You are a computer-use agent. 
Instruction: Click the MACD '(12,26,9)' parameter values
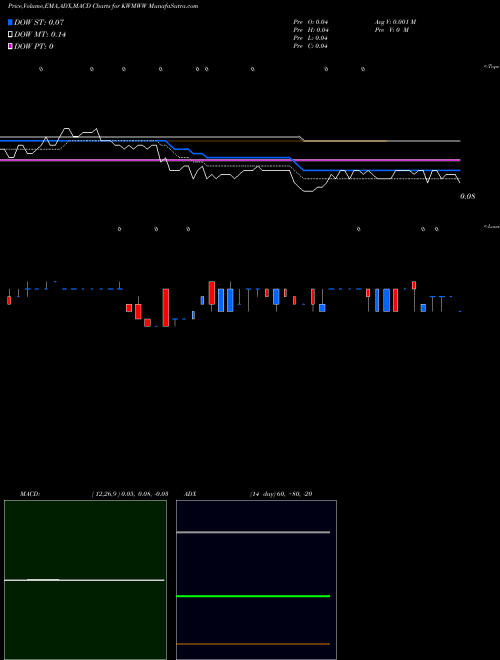(130, 494)
